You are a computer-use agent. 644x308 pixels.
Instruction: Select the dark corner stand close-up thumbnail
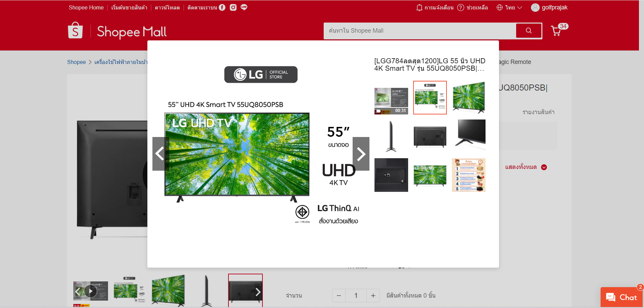pos(469,136)
